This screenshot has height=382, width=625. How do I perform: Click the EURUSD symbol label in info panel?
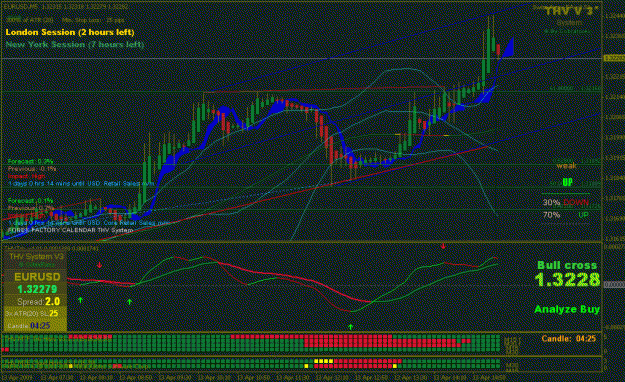(37, 277)
